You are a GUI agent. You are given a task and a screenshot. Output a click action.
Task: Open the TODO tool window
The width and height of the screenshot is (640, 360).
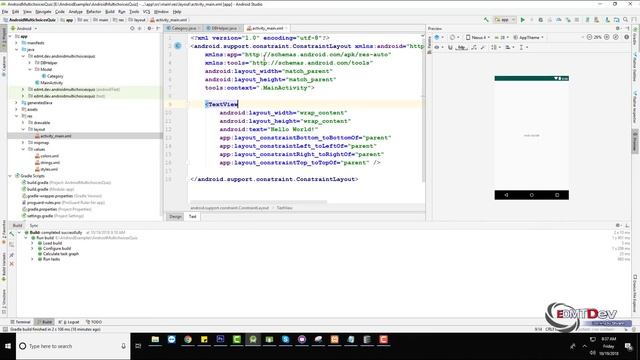(94, 322)
